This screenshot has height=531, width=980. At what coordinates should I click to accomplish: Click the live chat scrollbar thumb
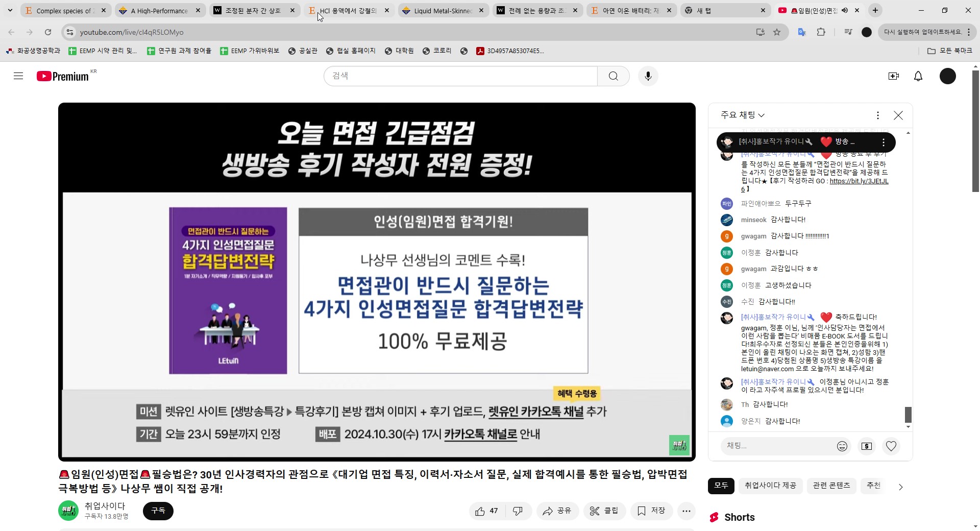click(x=908, y=414)
